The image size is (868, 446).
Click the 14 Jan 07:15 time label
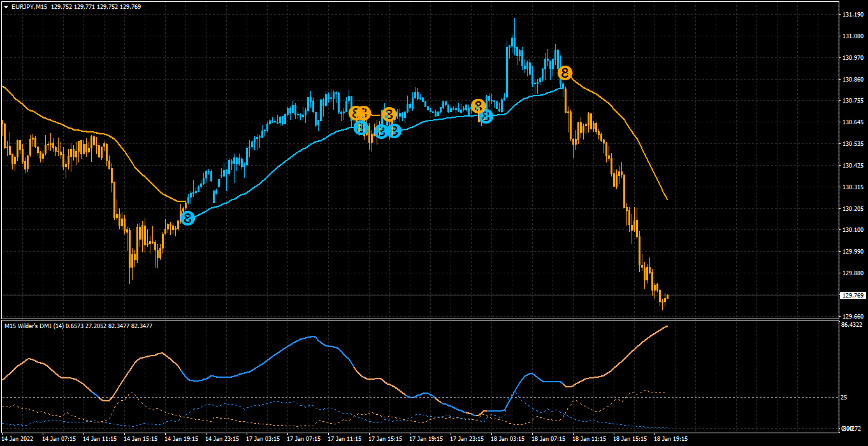pos(59,439)
